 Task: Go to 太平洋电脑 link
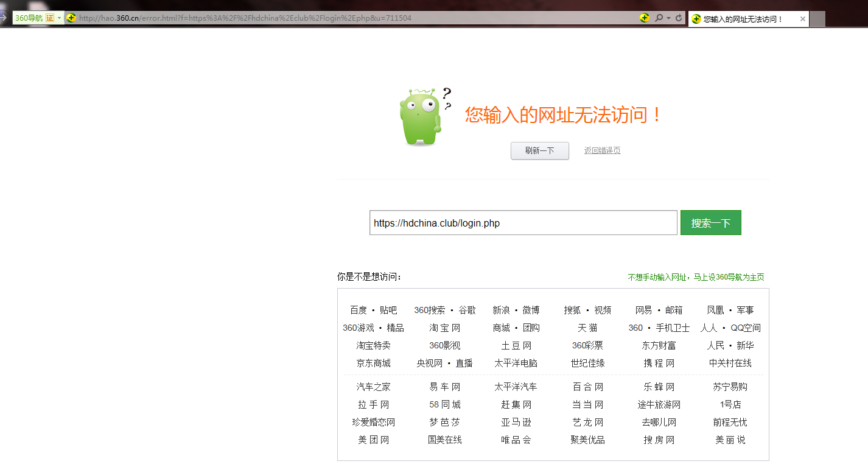pos(516,363)
